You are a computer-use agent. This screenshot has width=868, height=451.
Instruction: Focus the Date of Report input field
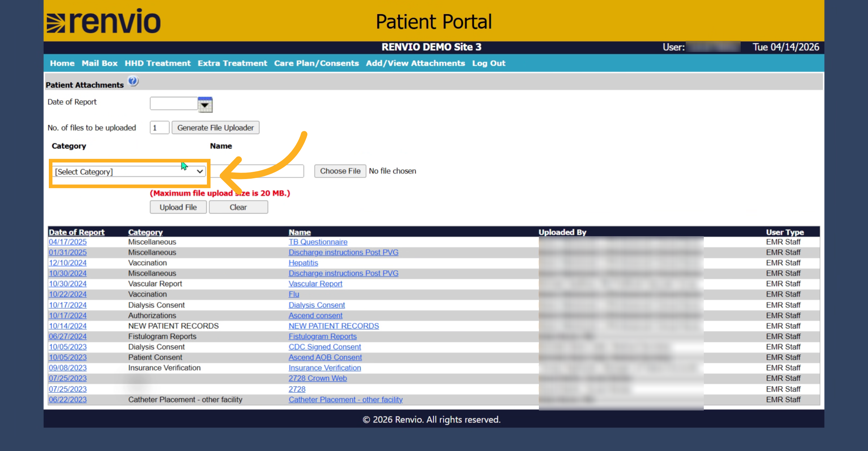click(174, 103)
